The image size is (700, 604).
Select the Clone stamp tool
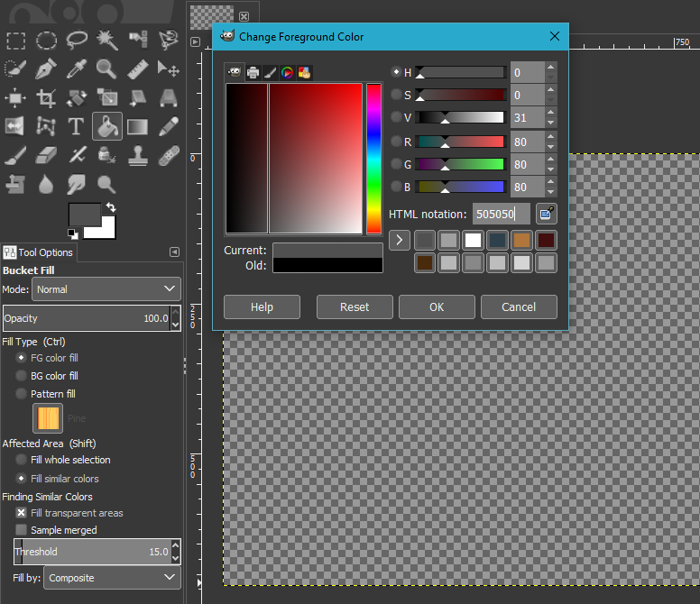pos(137,155)
